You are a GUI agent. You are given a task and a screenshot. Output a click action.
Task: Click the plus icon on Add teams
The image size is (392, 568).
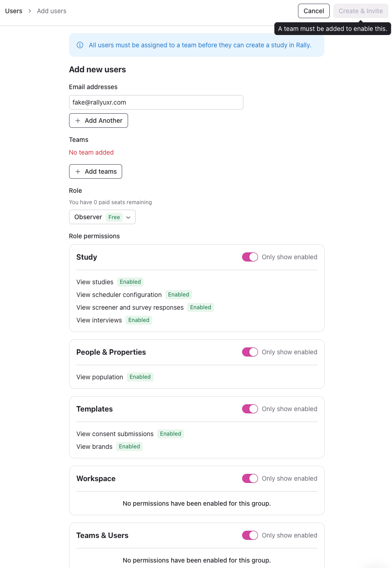point(78,171)
